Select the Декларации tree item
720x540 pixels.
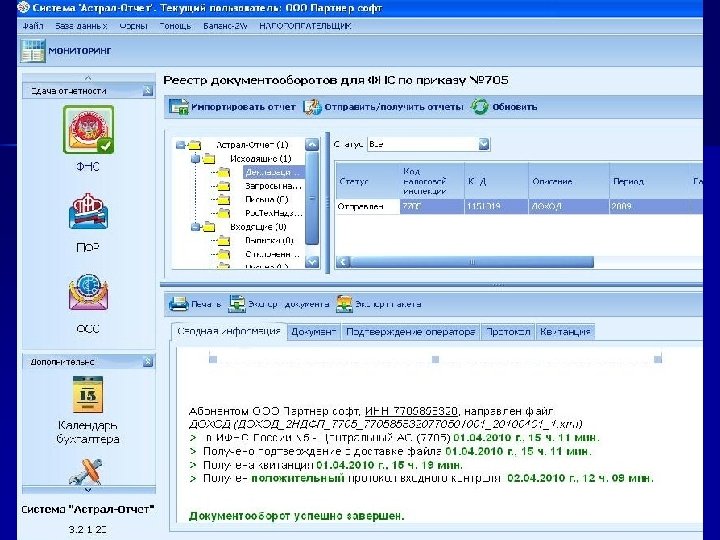pos(273,172)
